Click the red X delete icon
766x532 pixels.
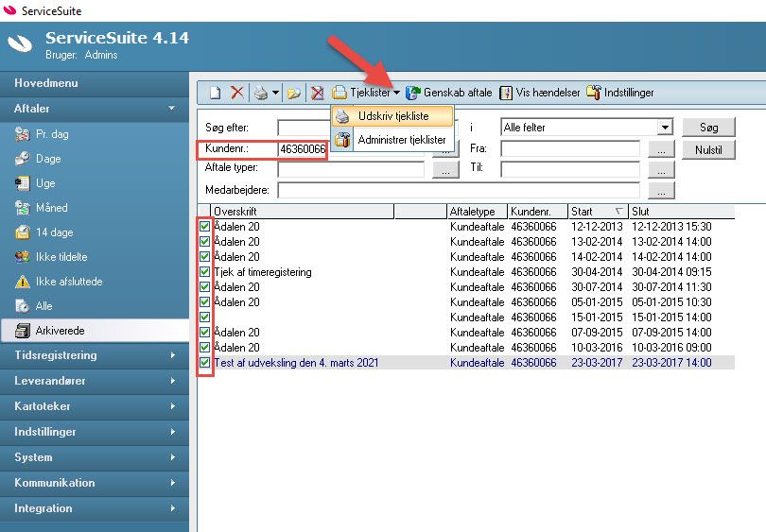[237, 93]
